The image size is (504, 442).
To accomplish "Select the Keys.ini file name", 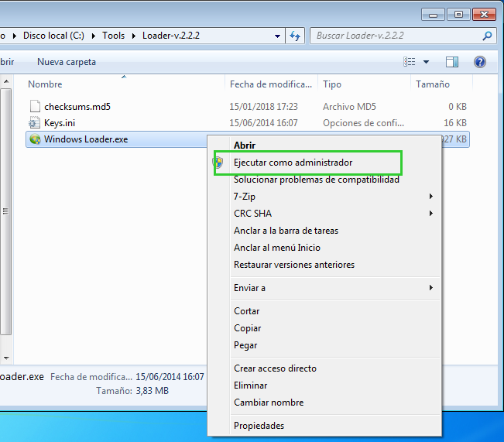I will 60,123.
